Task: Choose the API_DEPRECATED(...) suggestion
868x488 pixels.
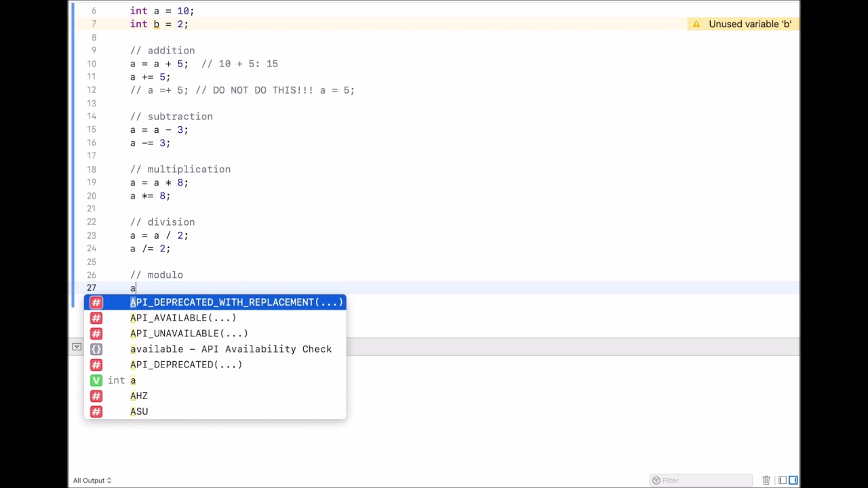Action: (186, 365)
